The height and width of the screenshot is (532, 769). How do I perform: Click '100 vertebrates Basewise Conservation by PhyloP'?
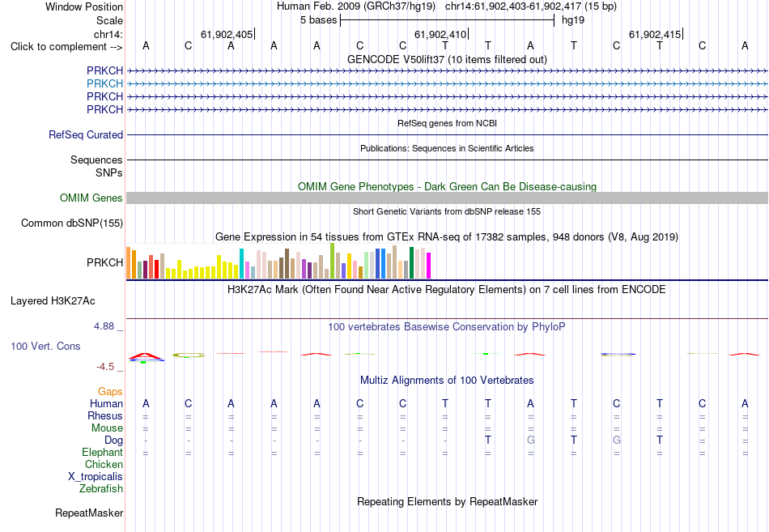[447, 327]
